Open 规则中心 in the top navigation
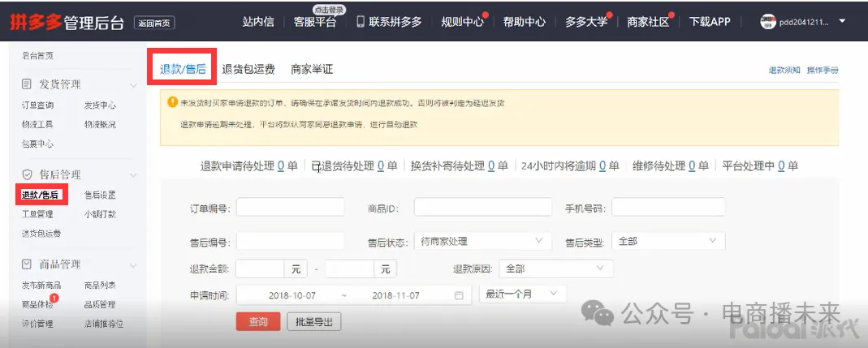The width and height of the screenshot is (868, 348). coord(461,22)
